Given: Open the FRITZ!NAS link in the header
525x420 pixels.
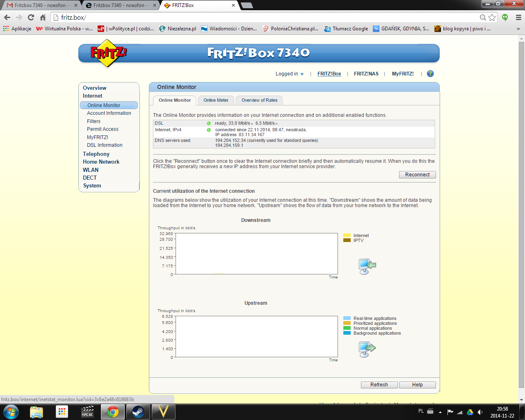Looking at the screenshot, I should click(x=366, y=74).
